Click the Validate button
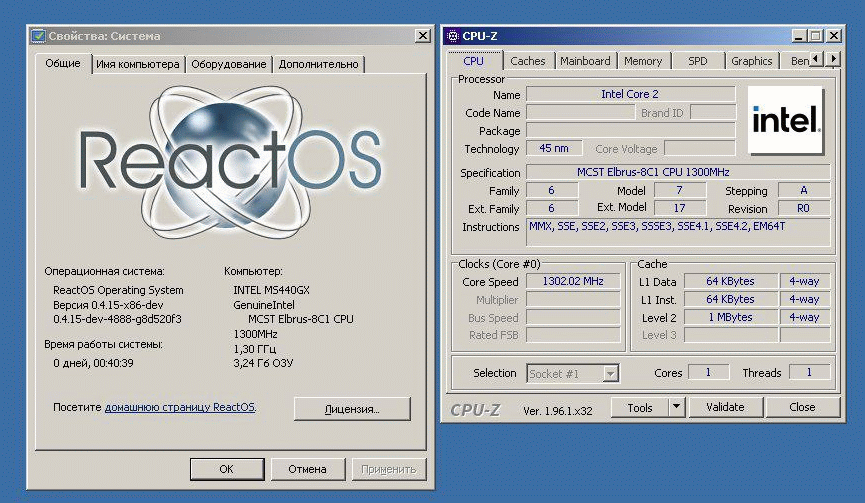 point(725,407)
